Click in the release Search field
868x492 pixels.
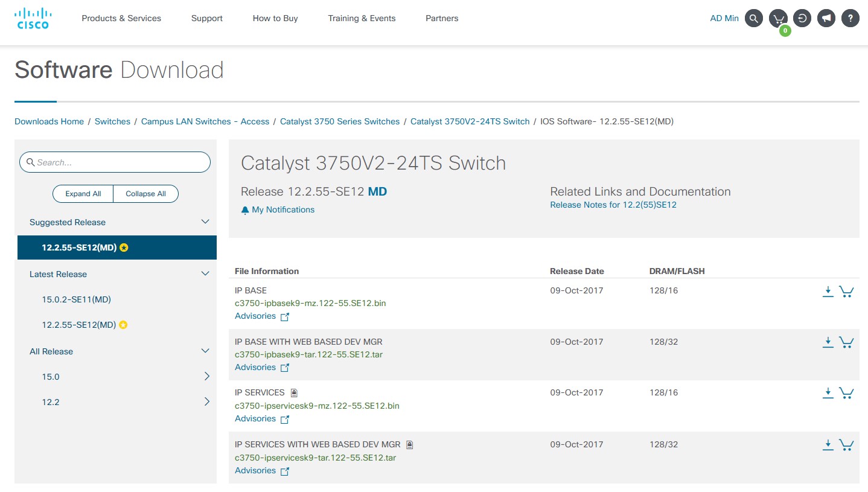point(115,162)
